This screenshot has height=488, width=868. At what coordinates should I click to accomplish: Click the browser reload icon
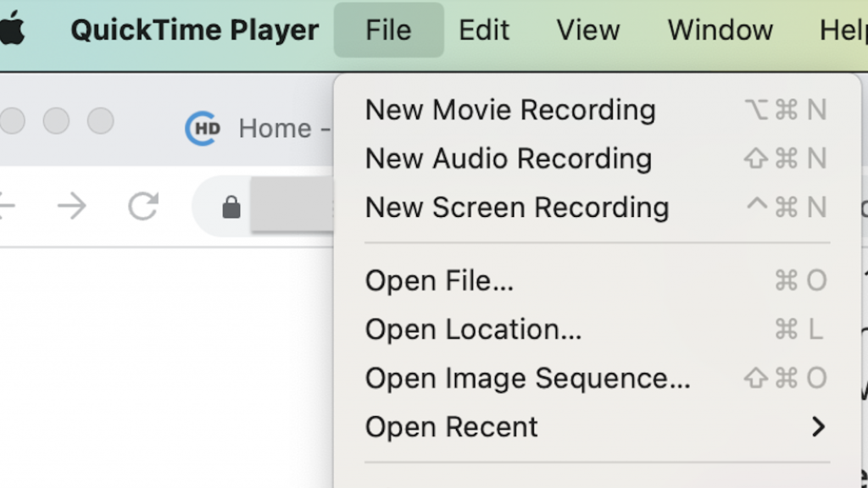point(143,207)
